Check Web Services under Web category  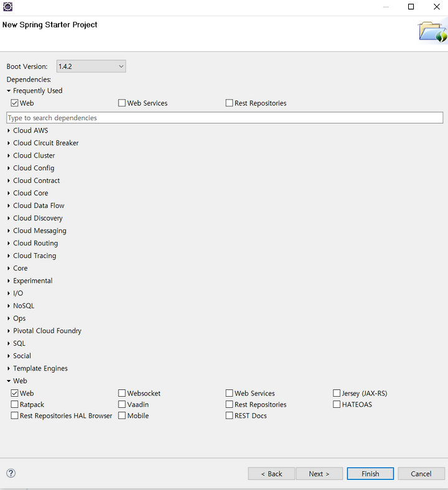pyautogui.click(x=229, y=393)
